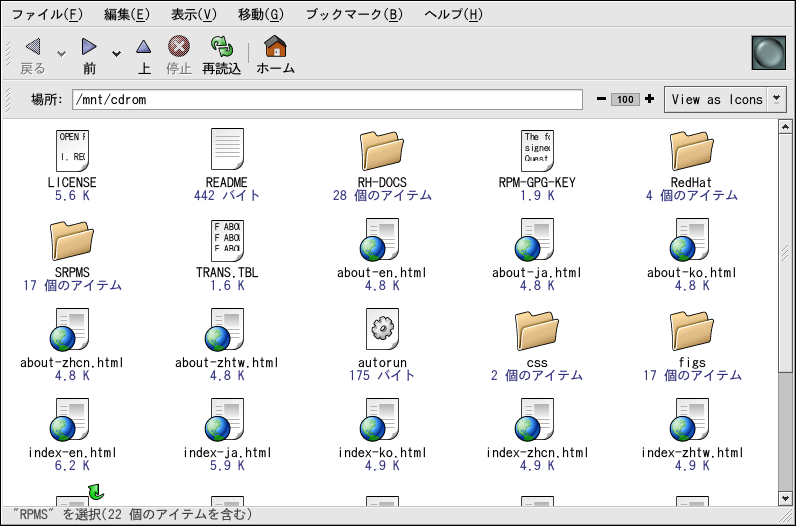Screen dimensions: 796x526
Task: Open the Forward history dropdown arrow
Action: click(116, 54)
